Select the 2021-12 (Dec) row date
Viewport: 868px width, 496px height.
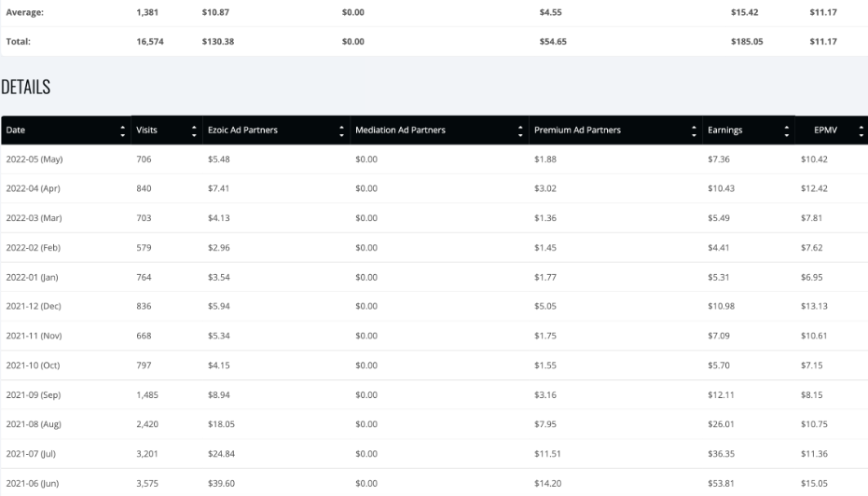(34, 306)
